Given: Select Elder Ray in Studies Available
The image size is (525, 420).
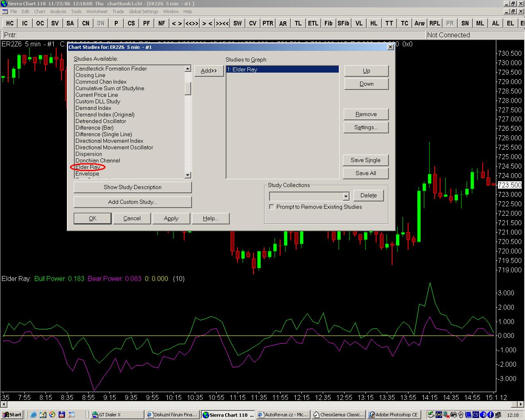Looking at the screenshot, I should 88,167.
